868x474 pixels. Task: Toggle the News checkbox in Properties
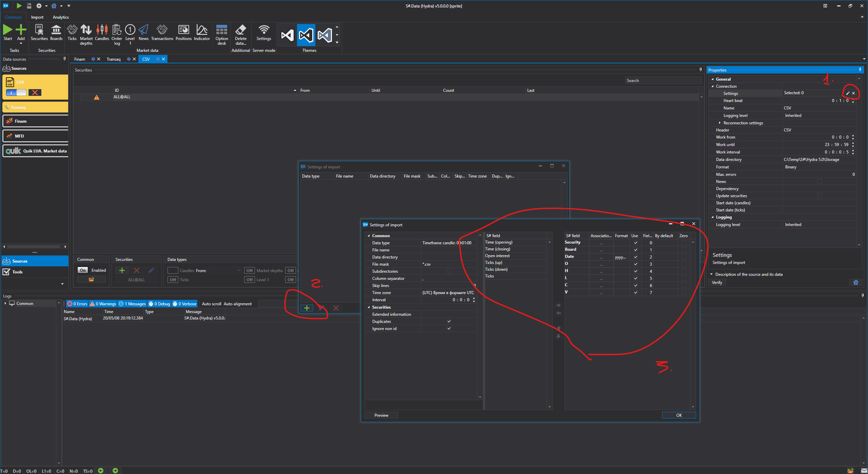[820, 182]
